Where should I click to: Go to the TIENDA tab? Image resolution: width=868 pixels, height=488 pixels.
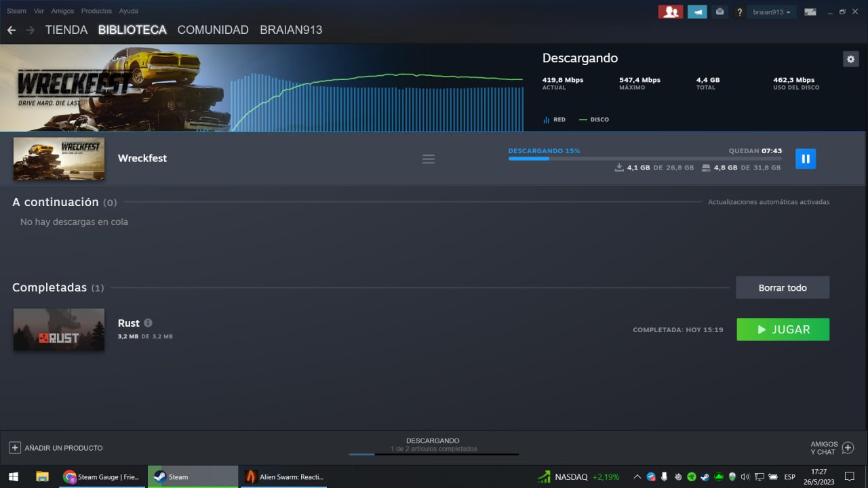click(x=66, y=30)
